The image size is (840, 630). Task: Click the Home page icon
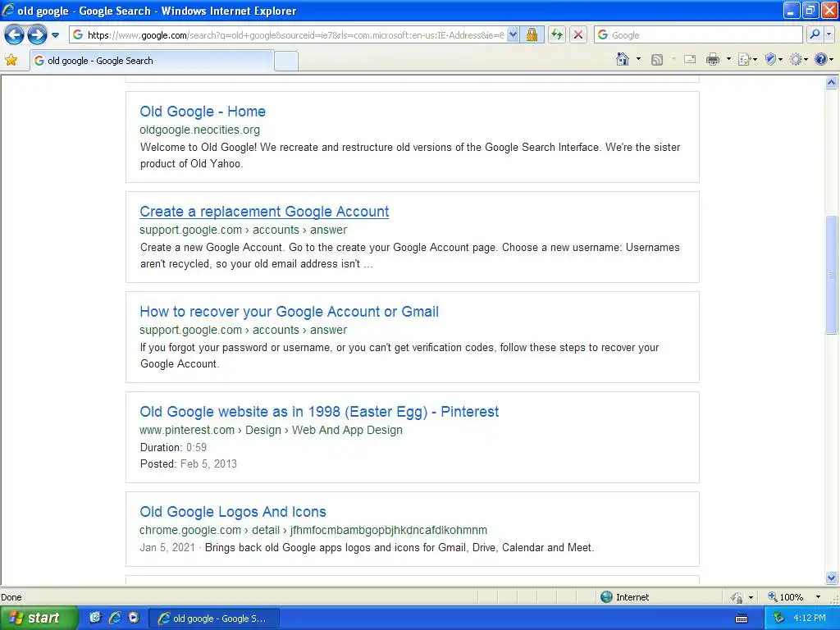(x=623, y=59)
